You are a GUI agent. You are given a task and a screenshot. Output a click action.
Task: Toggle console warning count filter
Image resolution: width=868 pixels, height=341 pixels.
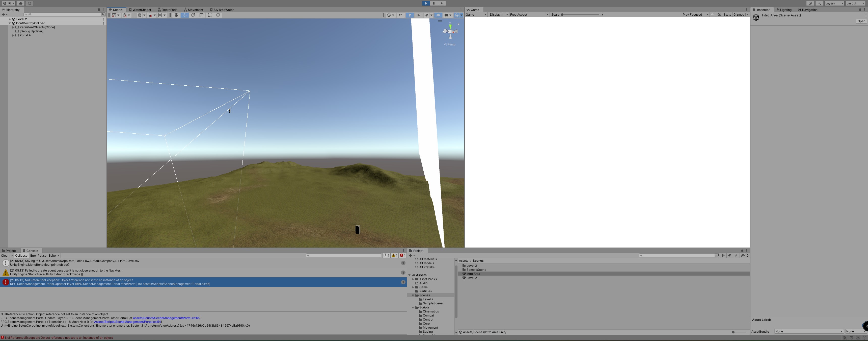(x=395, y=256)
